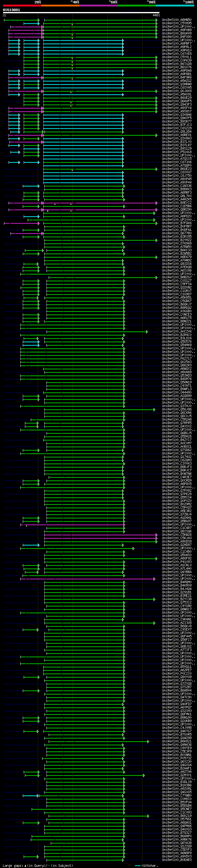Viewport: 197px width, 868px height.
Task: Click the green ~80% identity legend segment
Action: tap(137, 6)
